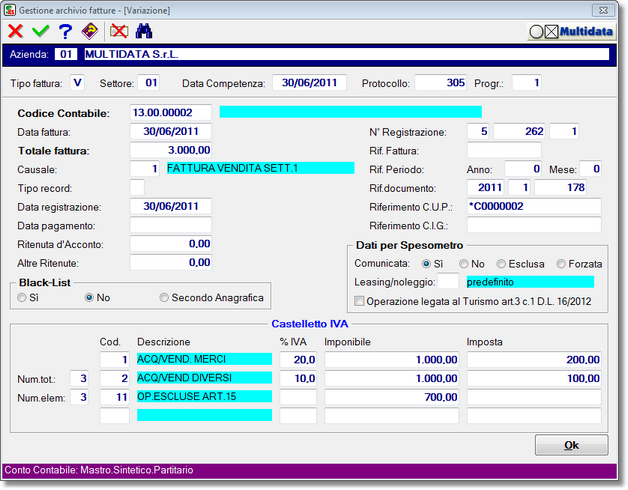Click the Azienda code field 01
The width and height of the screenshot is (628, 490).
pos(66,54)
